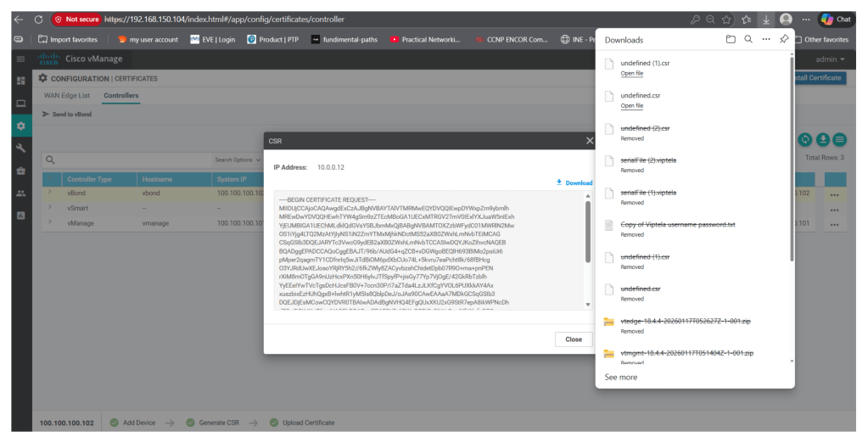Screen dimensions: 868x443
Task: Open the Search Options dropdown
Action: (x=237, y=160)
